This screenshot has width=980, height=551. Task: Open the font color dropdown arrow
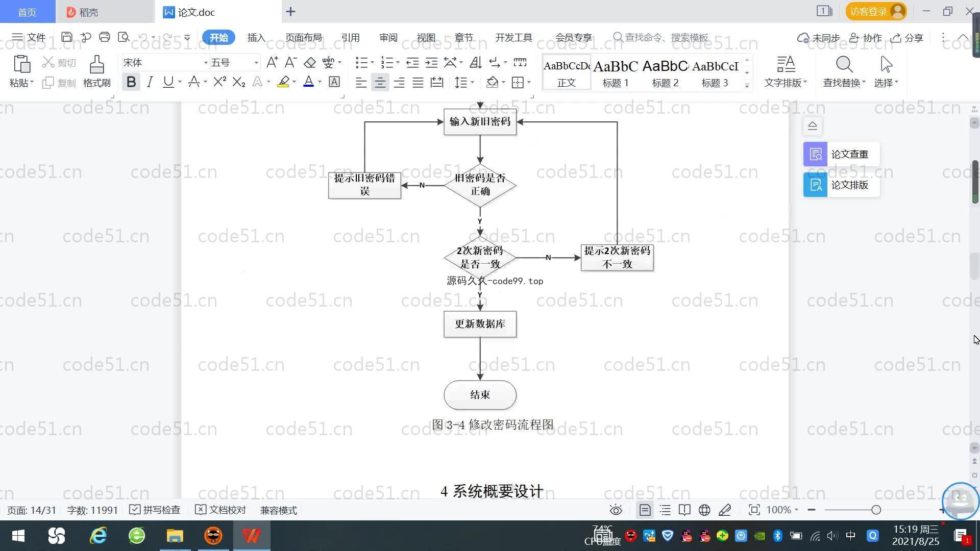320,82
